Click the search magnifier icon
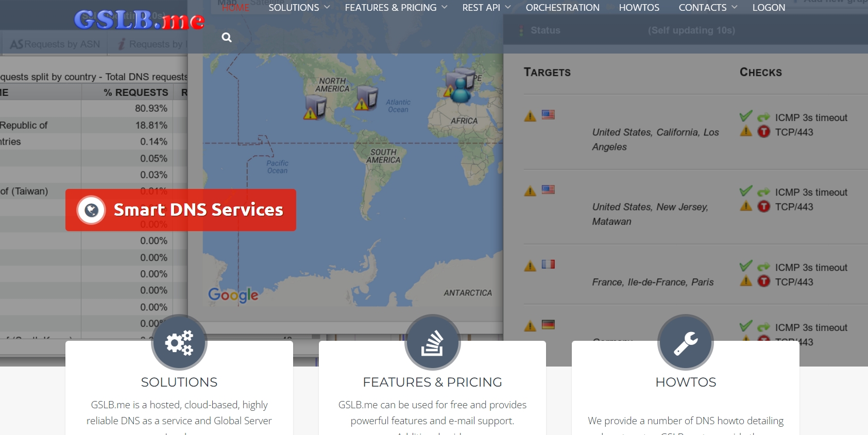Viewport: 868px width, 435px height. (x=226, y=38)
